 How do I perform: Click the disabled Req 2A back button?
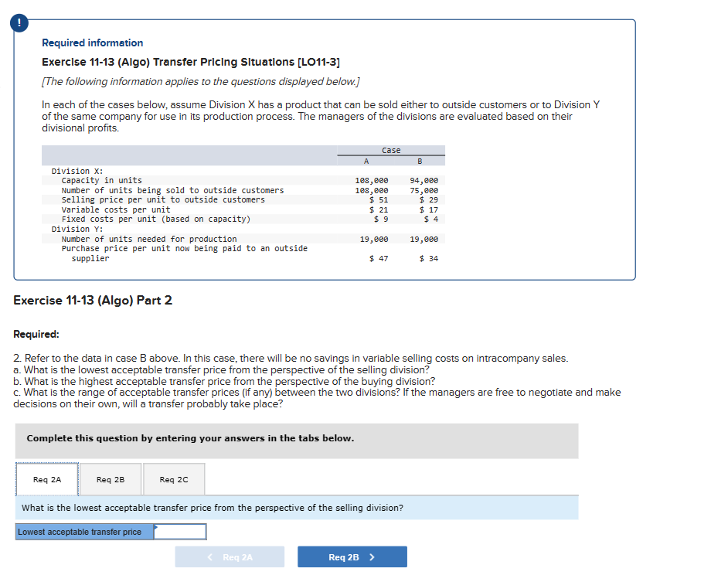click(230, 556)
